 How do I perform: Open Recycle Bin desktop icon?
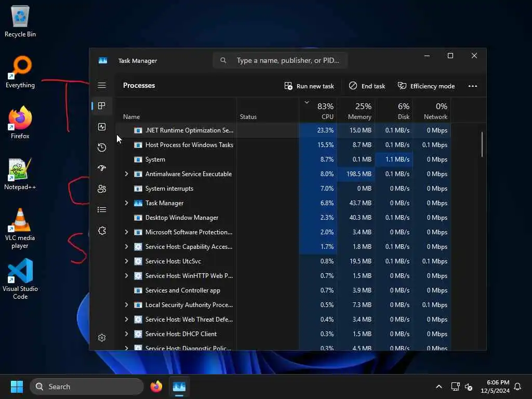coord(20,21)
